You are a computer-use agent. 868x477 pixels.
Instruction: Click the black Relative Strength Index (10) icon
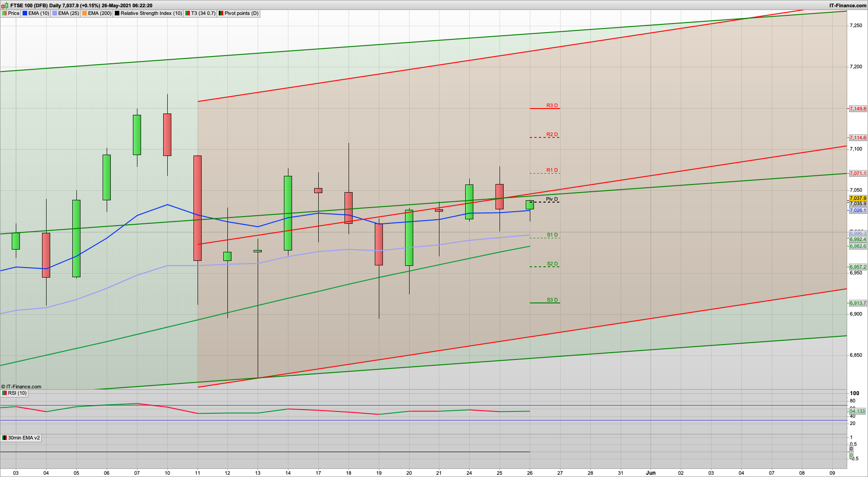pyautogui.click(x=118, y=13)
